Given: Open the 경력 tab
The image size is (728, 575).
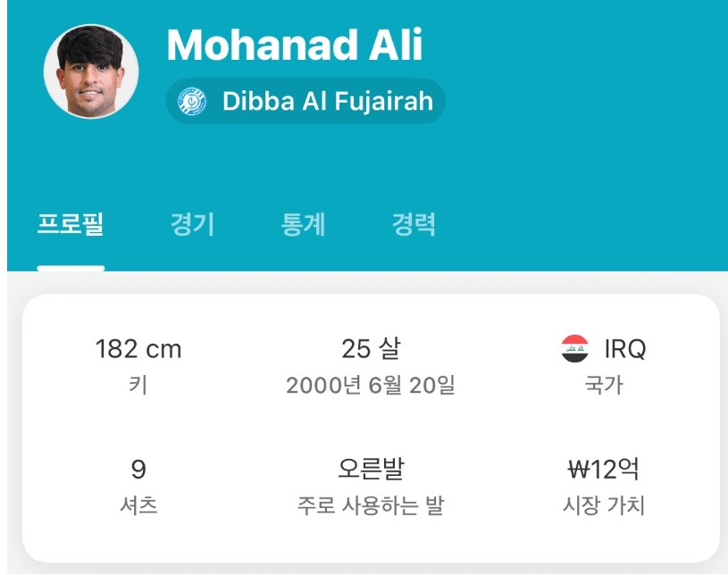Looking at the screenshot, I should point(414,225).
